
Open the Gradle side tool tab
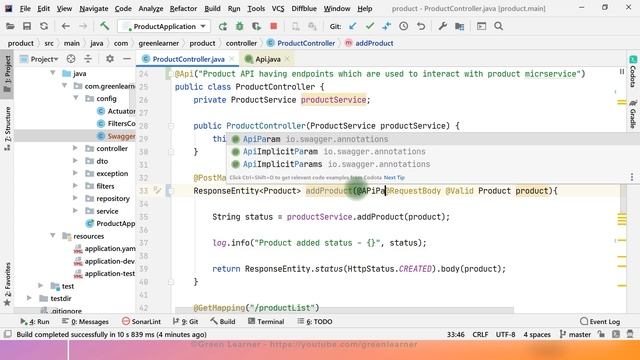pos(633,114)
